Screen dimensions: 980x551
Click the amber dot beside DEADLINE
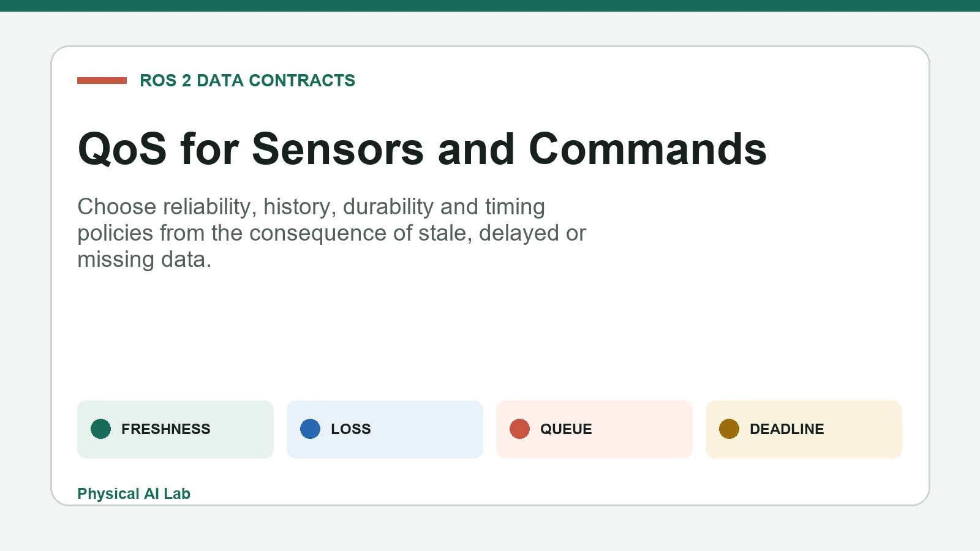(x=729, y=429)
